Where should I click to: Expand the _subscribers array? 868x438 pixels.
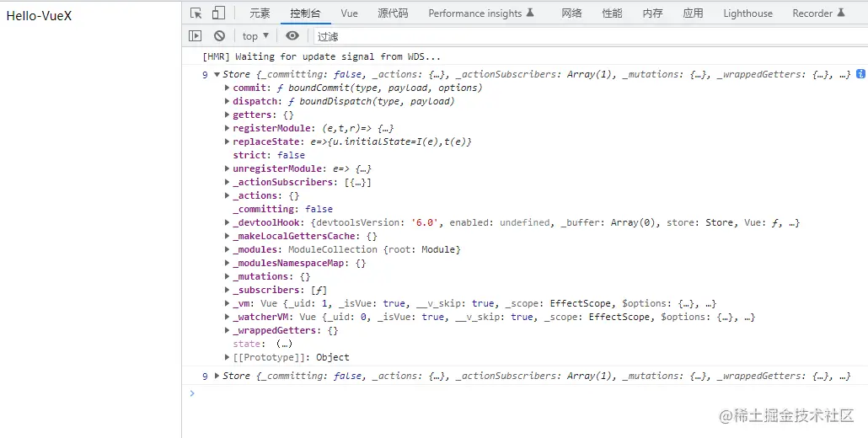point(227,290)
